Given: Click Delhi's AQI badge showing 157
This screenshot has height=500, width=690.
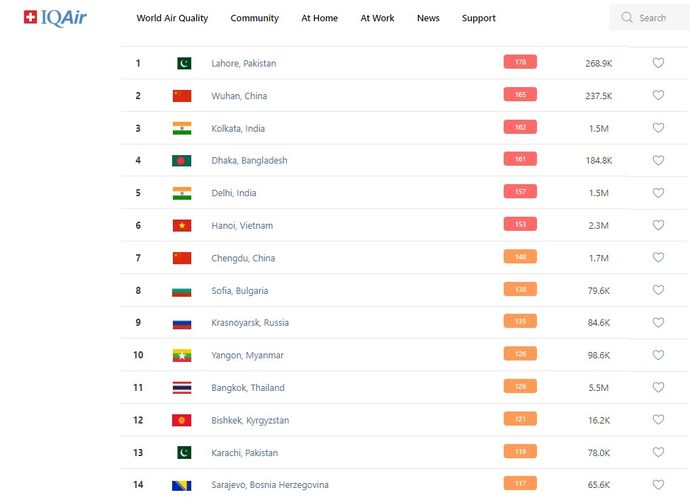Looking at the screenshot, I should point(520,192).
